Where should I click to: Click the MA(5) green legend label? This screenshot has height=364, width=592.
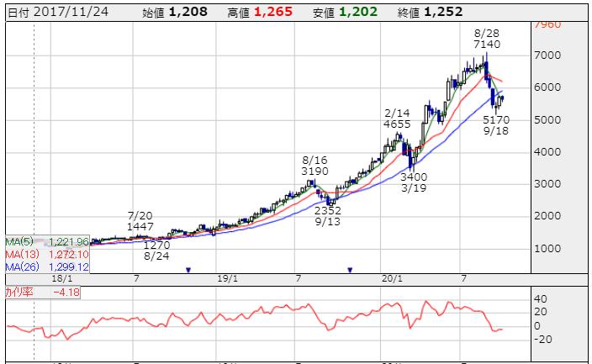(x=44, y=240)
